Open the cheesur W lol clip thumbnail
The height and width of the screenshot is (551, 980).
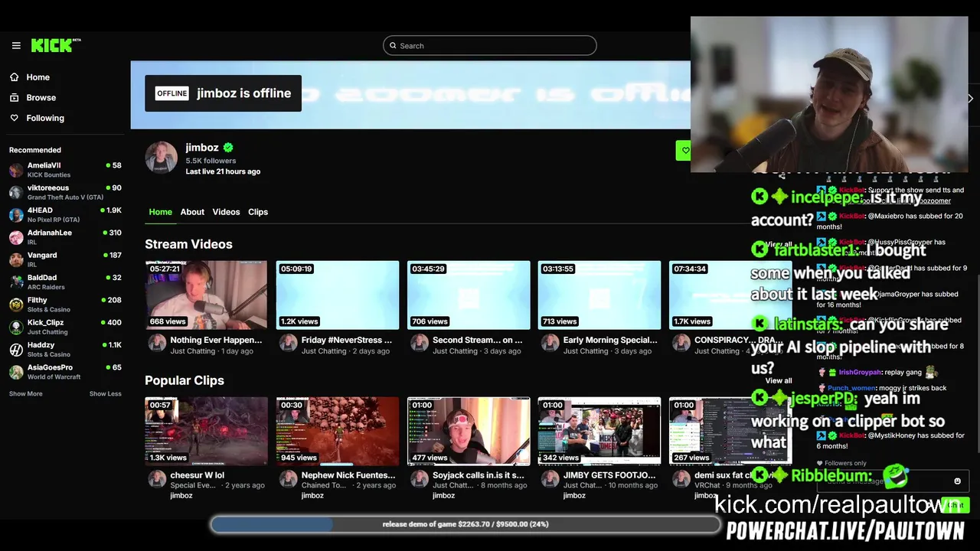pyautogui.click(x=206, y=431)
